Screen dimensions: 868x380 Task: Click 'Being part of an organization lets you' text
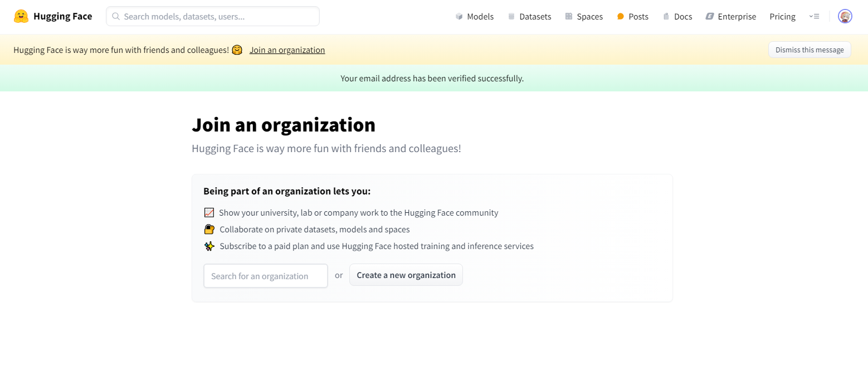[287, 191]
